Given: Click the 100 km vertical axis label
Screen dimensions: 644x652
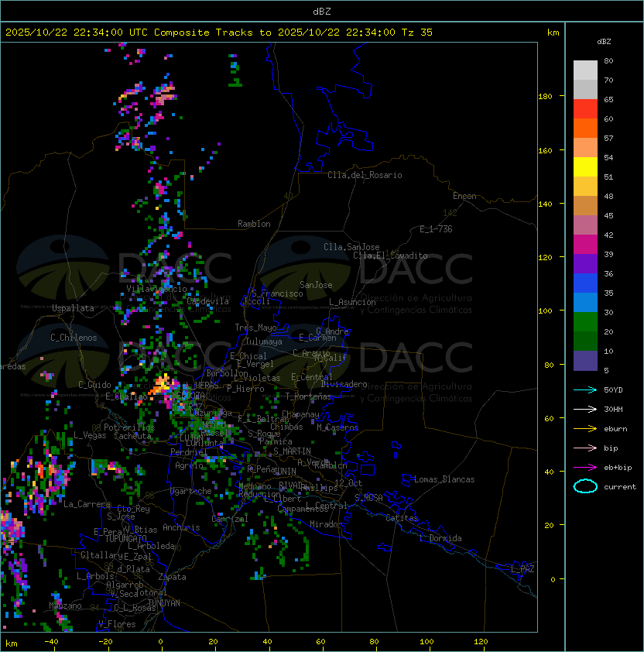Looking at the screenshot, I should point(545,311).
